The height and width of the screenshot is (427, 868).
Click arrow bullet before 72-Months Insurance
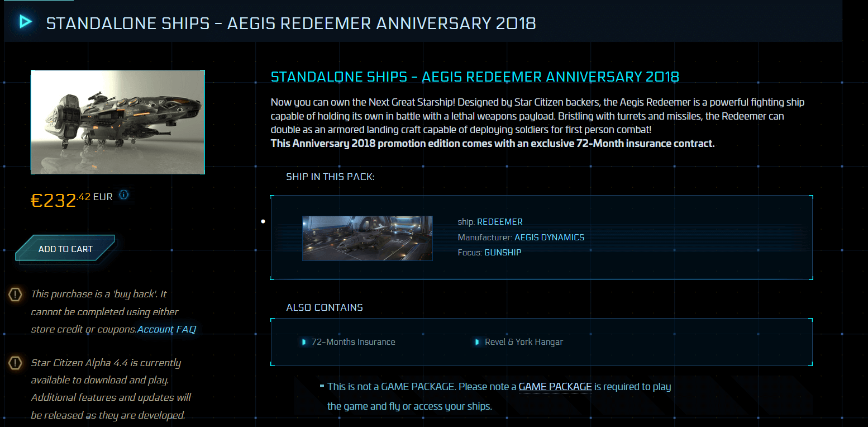(304, 342)
